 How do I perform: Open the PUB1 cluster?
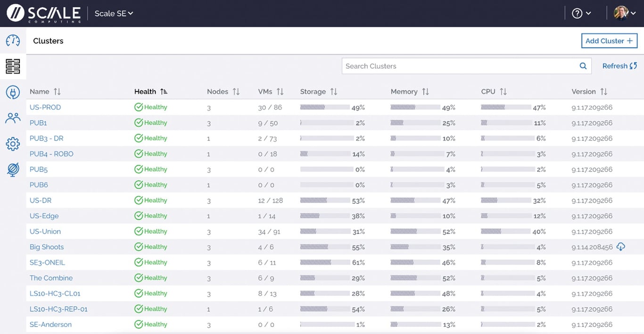click(38, 123)
